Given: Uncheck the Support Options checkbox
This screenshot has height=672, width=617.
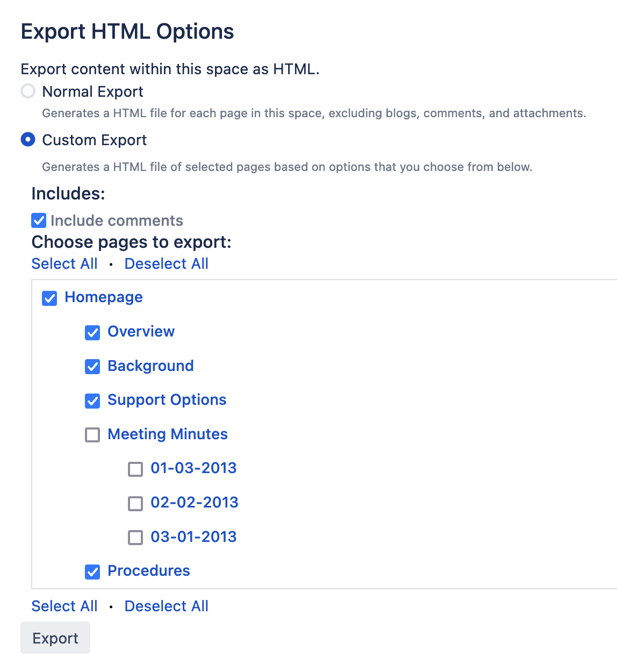Looking at the screenshot, I should [x=92, y=401].
